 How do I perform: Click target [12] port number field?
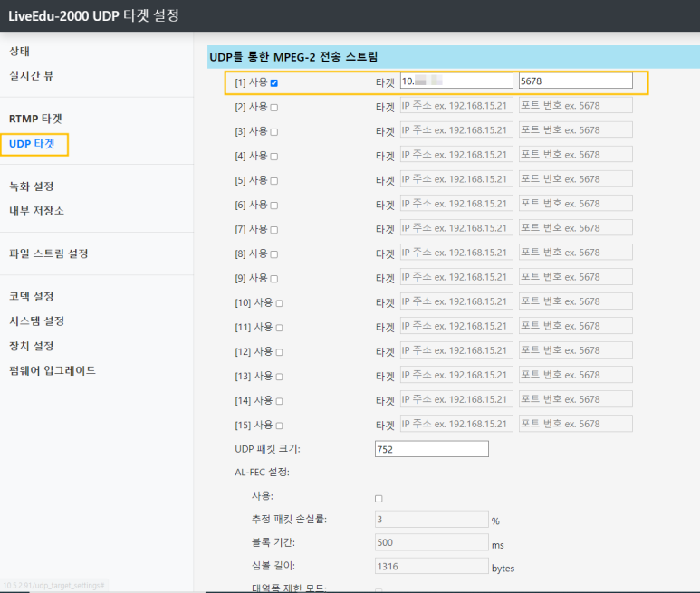tap(575, 350)
